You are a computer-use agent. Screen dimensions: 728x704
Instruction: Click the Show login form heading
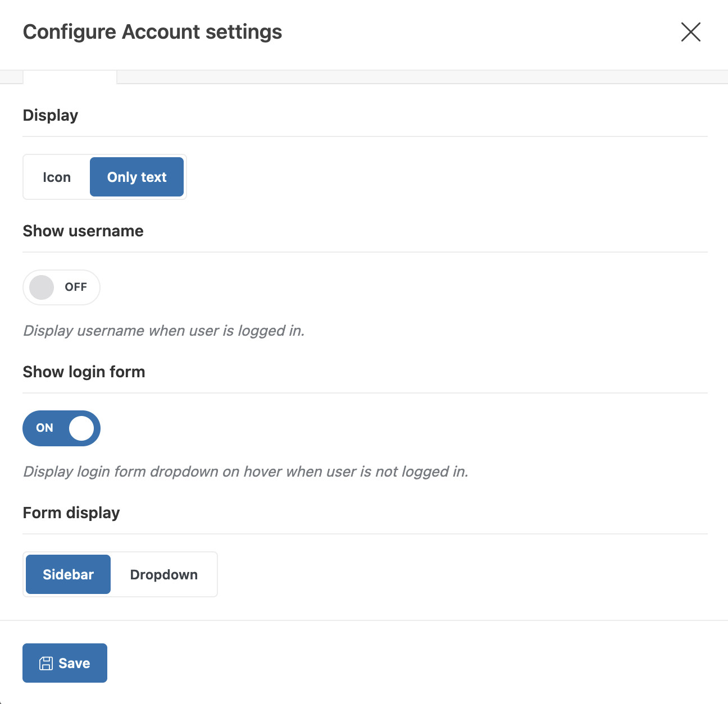click(84, 372)
